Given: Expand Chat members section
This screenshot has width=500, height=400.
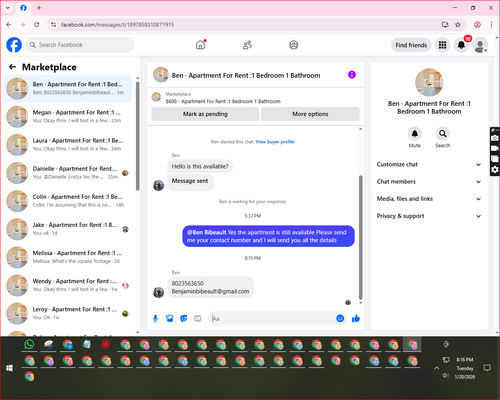Looking at the screenshot, I should [x=429, y=182].
